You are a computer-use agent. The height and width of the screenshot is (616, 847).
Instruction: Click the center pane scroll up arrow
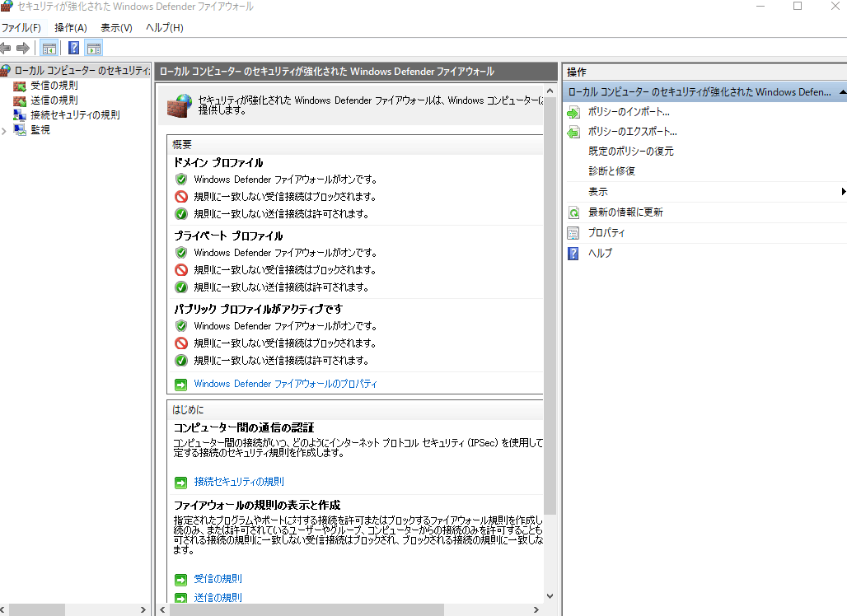coord(550,91)
